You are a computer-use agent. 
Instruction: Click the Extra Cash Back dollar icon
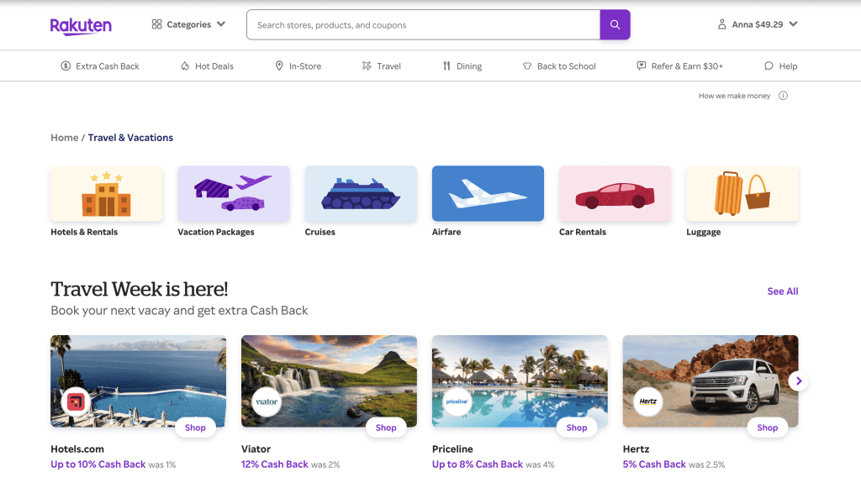point(66,66)
